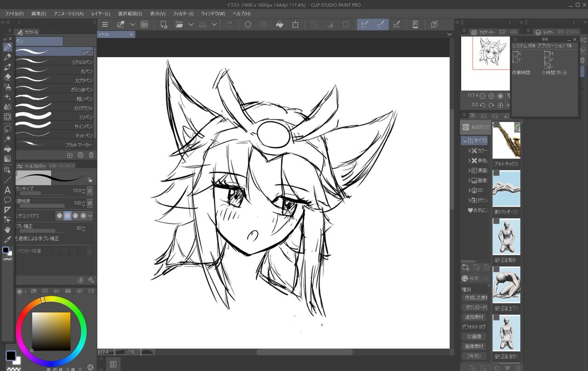
Task: Select the Gradient tool
Action: point(7,159)
